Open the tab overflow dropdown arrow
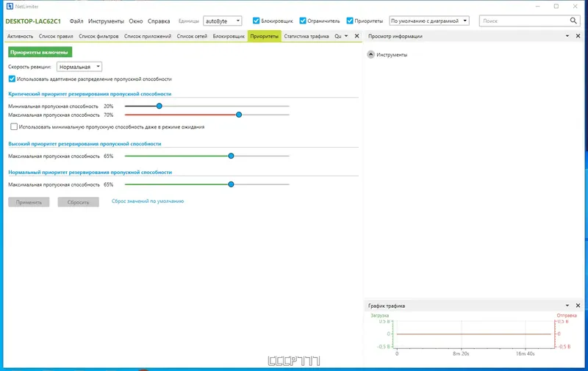Viewport: 588px width, 371px height. pos(346,36)
